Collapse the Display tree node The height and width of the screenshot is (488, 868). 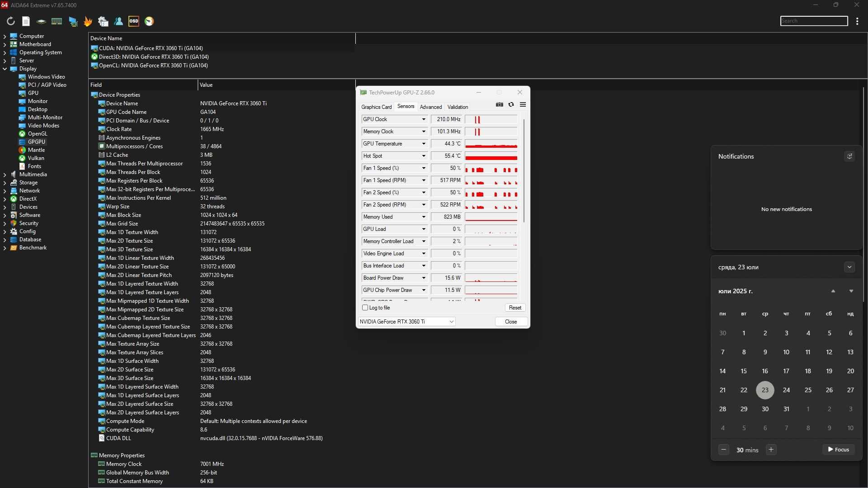click(5, 69)
